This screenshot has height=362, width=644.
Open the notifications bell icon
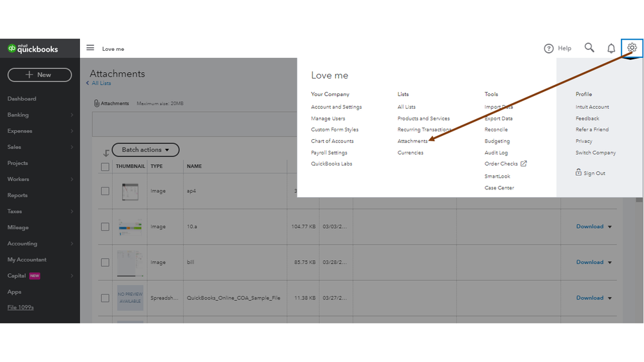[x=611, y=48]
